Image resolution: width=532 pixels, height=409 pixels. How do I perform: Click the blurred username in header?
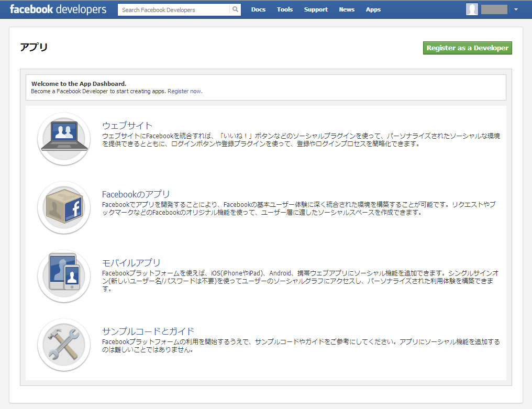(494, 9)
